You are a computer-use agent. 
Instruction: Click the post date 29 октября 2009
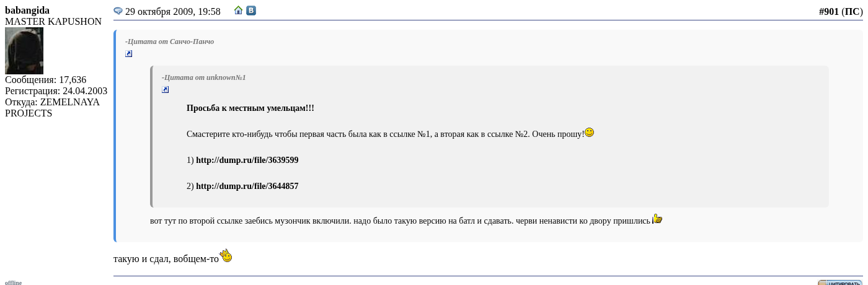[172, 12]
